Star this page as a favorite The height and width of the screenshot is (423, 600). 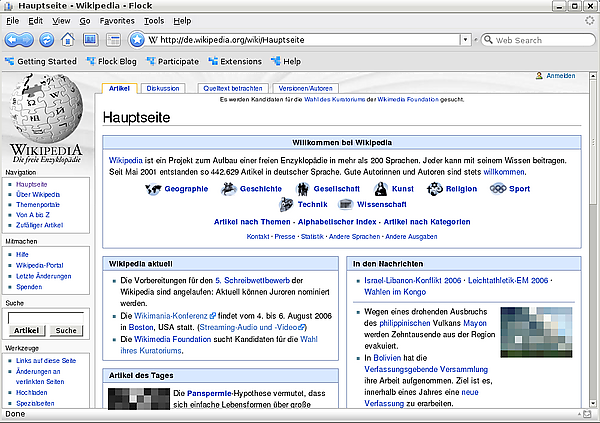pyautogui.click(x=137, y=39)
